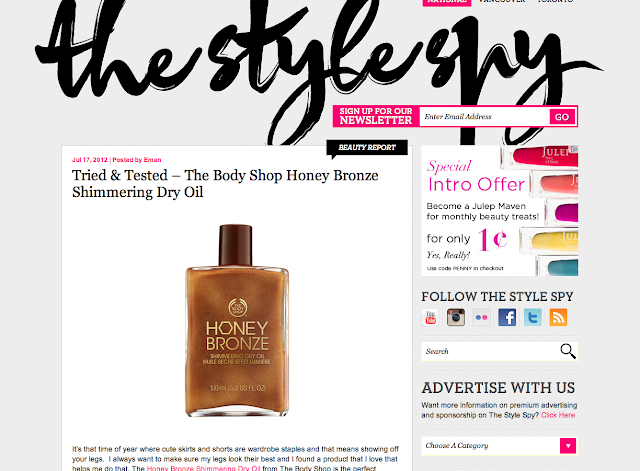Click the Honey Bronze bottle product image

click(237, 321)
